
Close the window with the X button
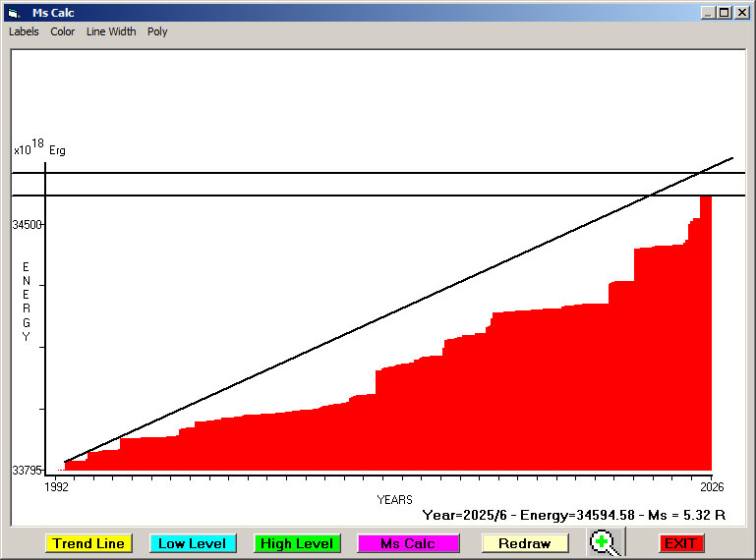coord(741,13)
